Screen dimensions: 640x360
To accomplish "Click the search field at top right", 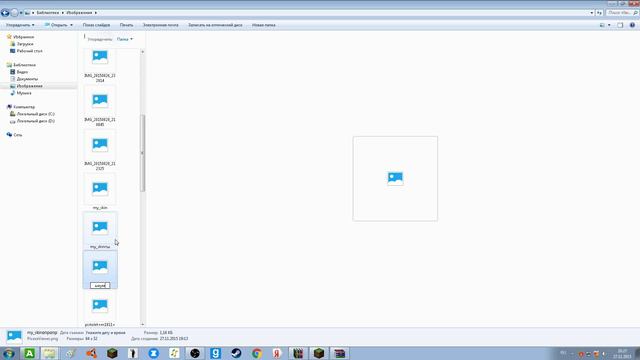I will point(622,13).
